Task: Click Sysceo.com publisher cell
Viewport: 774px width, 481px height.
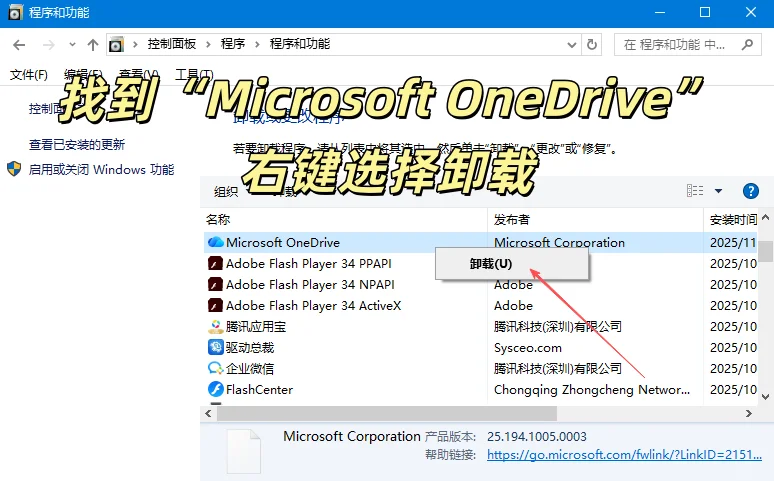Action: pyautogui.click(x=528, y=348)
